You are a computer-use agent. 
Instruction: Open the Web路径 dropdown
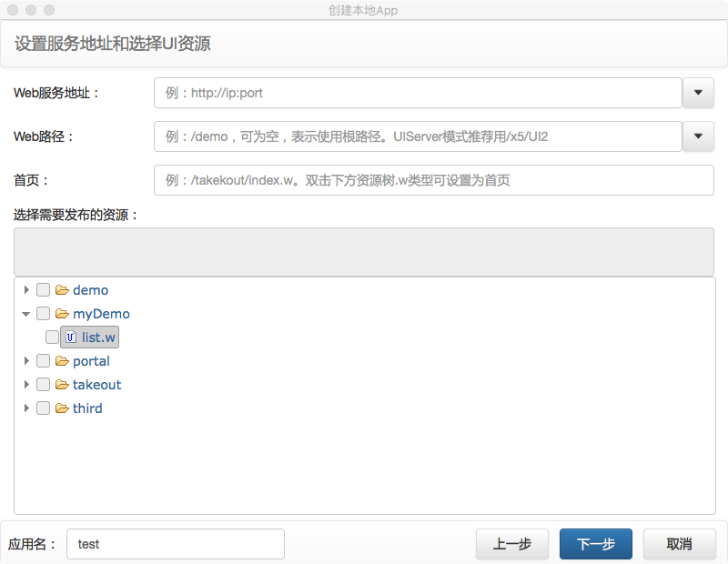pyautogui.click(x=699, y=136)
